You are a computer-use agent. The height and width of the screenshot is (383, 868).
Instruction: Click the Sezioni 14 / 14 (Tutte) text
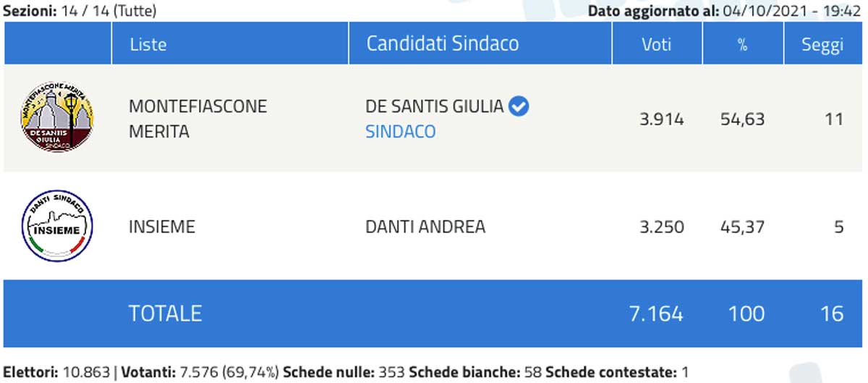pyautogui.click(x=80, y=11)
